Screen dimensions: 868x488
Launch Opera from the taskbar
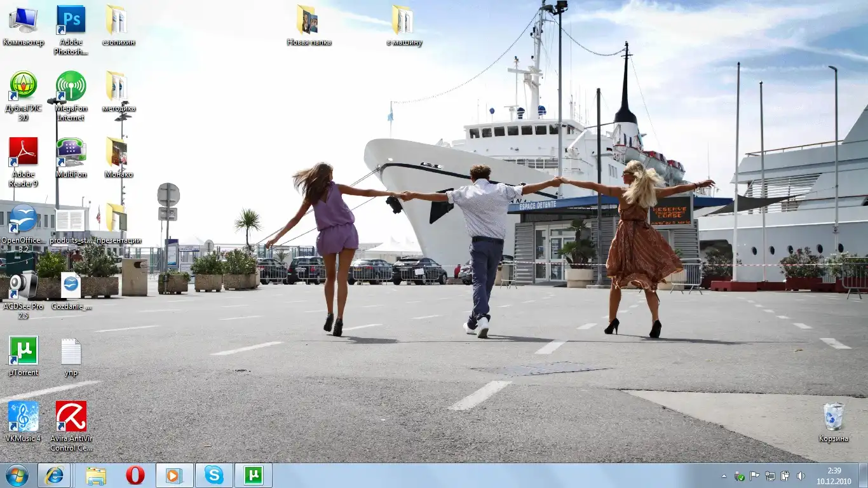[135, 475]
